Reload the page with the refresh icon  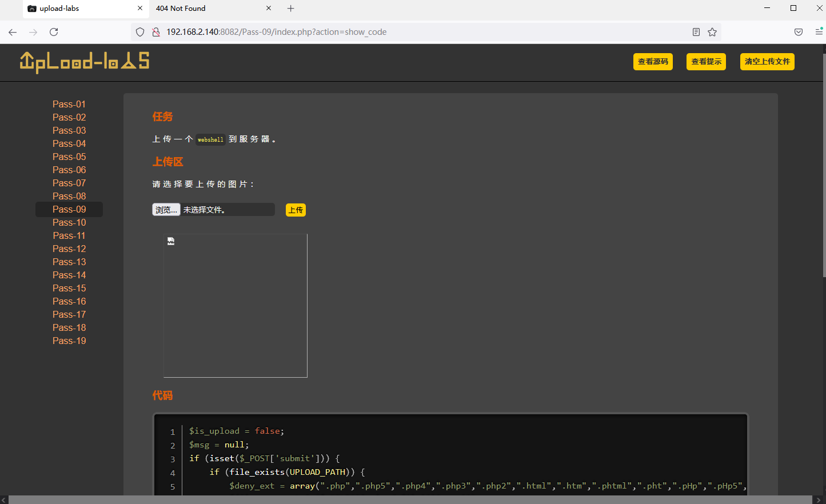(54, 32)
